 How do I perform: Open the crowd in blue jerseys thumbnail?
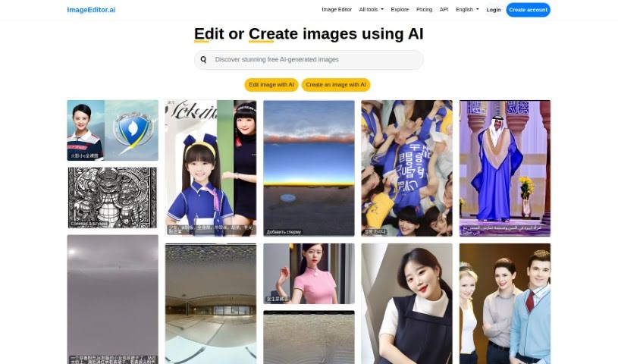(x=406, y=168)
